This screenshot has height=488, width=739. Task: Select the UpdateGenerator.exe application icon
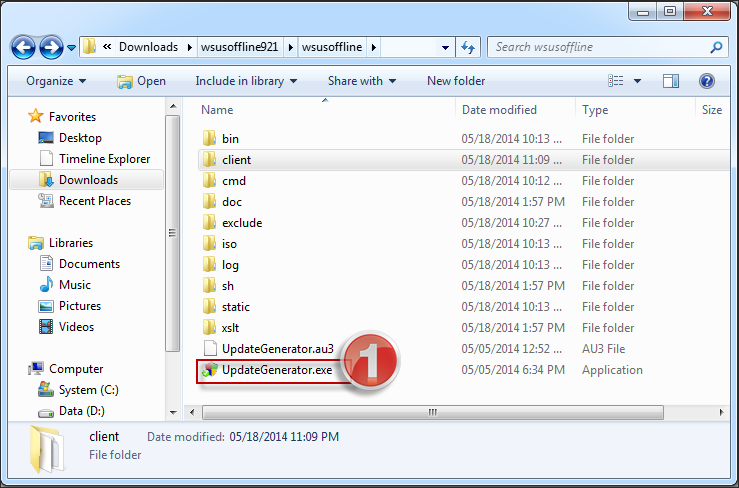point(210,370)
